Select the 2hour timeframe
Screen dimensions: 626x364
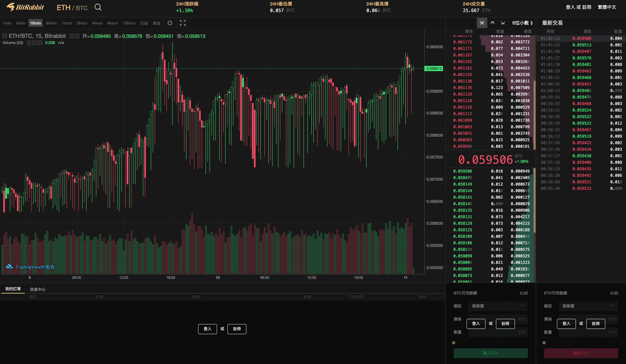(82, 23)
